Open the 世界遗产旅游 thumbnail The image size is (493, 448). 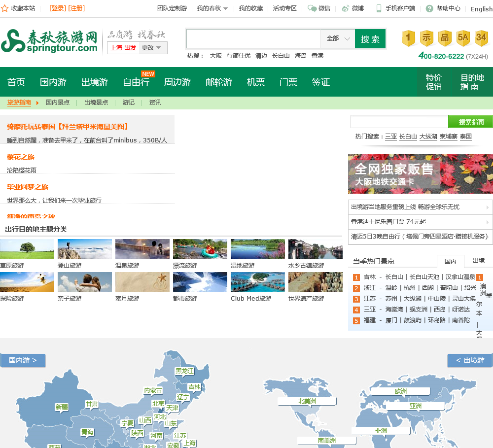(316, 282)
